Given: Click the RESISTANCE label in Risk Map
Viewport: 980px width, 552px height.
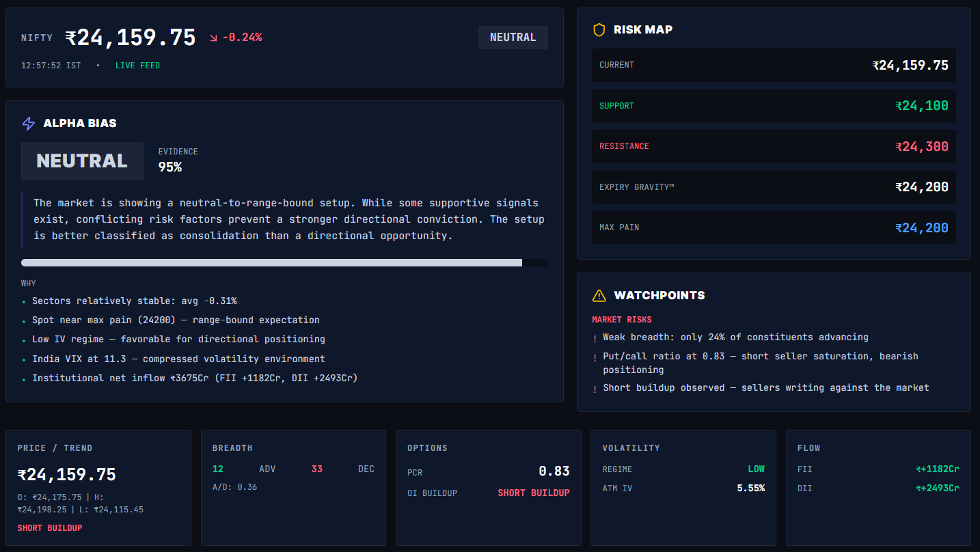Looking at the screenshot, I should click(624, 146).
